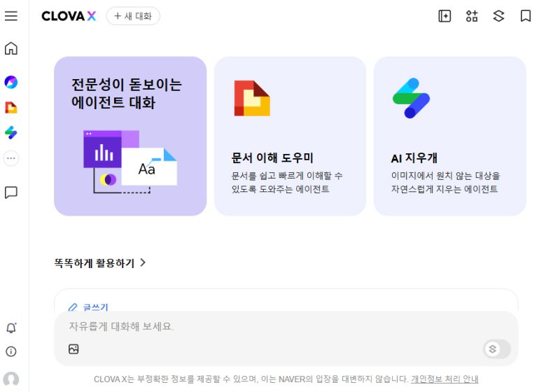546x392 pixels.
Task: Click the stacked layers icon in top bar
Action: point(498,16)
